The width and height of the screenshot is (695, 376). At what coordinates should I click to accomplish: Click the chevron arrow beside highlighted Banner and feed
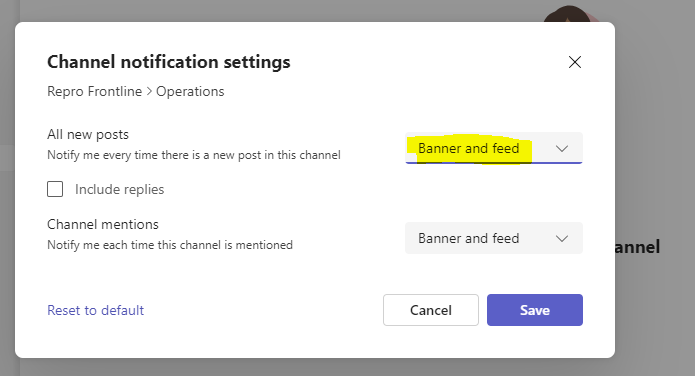(x=562, y=149)
